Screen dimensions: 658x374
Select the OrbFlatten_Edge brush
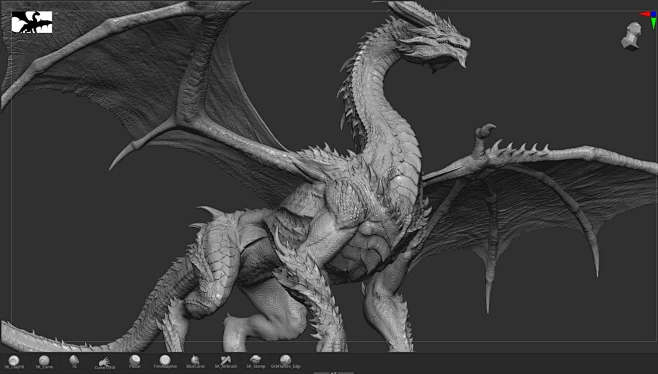tap(286, 361)
